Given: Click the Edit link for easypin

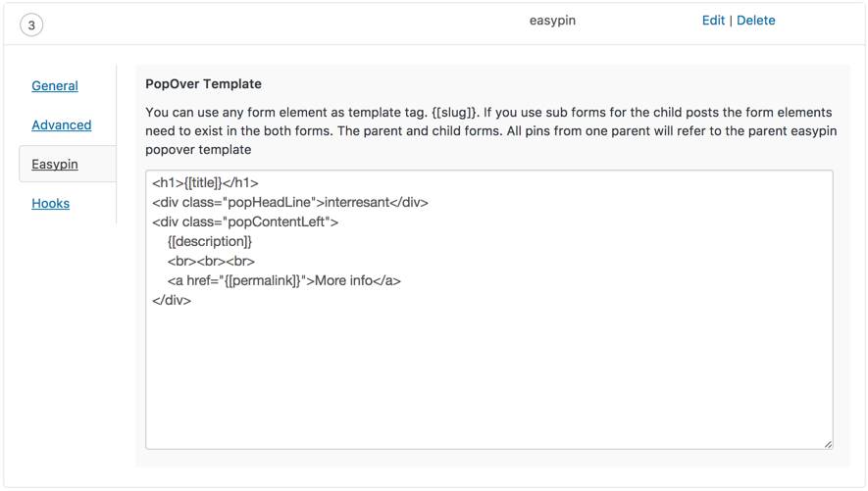Looking at the screenshot, I should (713, 21).
